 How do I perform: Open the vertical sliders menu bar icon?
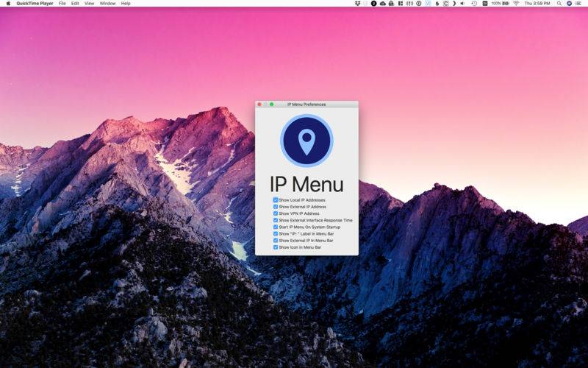pos(409,4)
